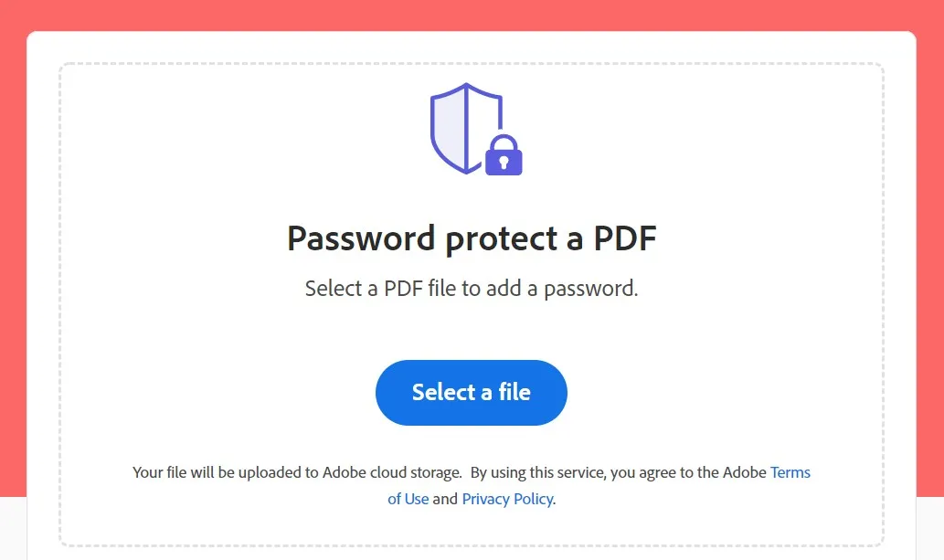Open the Privacy Policy link

pos(507,498)
